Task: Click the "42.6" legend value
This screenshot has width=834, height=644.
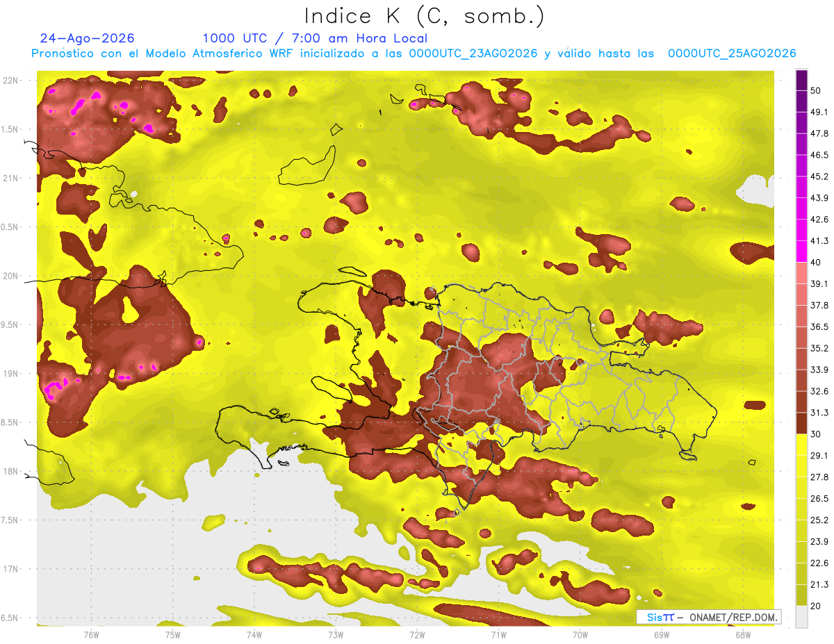Action: click(819, 220)
